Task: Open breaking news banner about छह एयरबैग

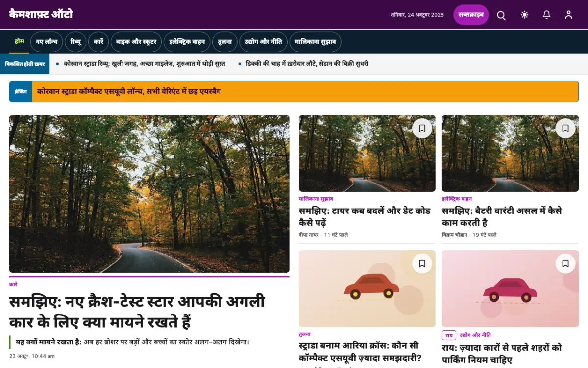Action: tap(129, 91)
